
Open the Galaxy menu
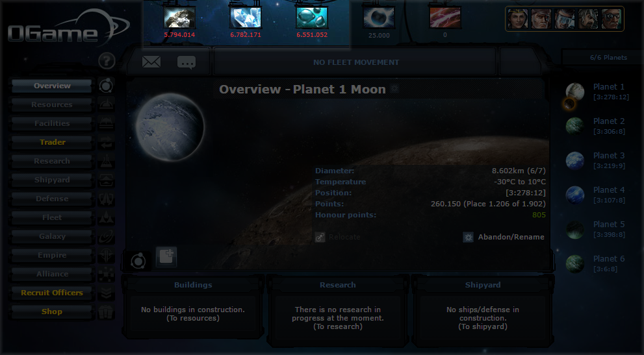(x=52, y=236)
